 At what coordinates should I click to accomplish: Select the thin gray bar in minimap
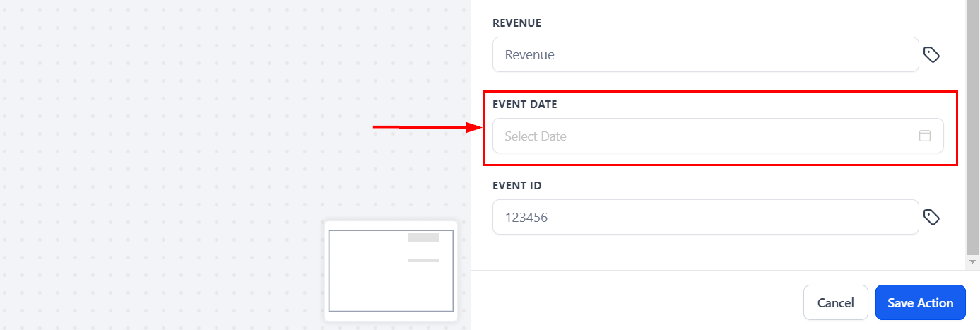(x=424, y=261)
